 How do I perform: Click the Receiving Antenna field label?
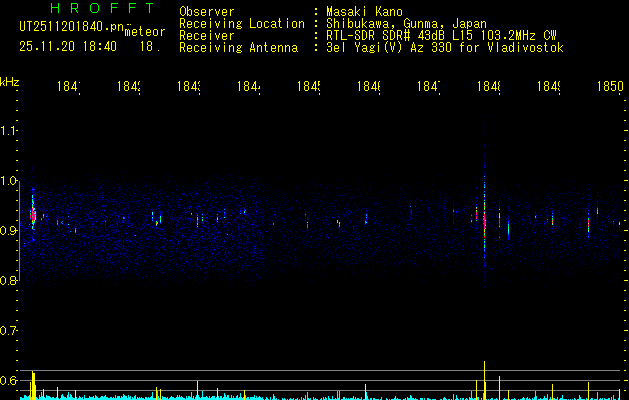coord(237,48)
